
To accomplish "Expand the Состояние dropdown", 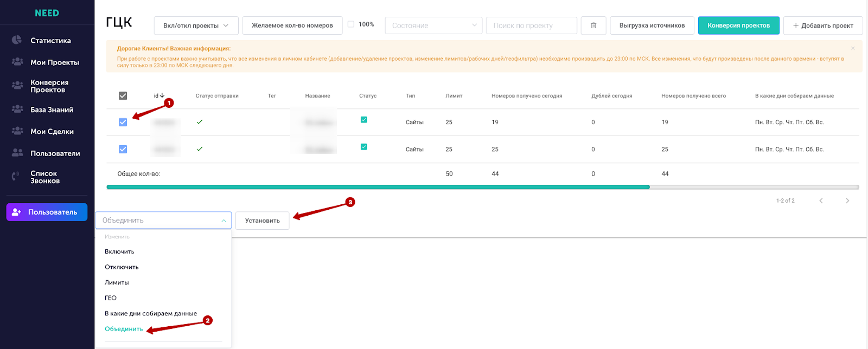I will point(433,25).
